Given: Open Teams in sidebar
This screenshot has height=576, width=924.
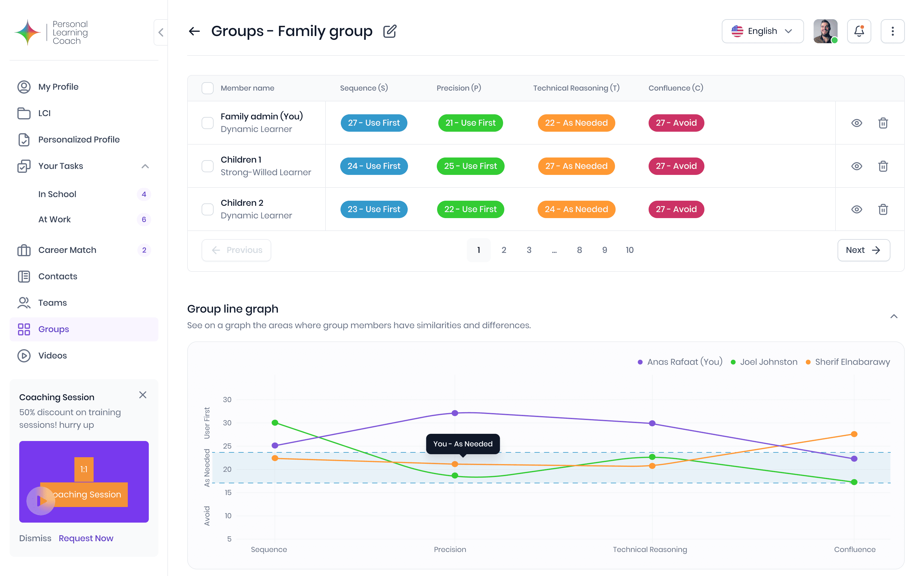Looking at the screenshot, I should tap(84, 303).
